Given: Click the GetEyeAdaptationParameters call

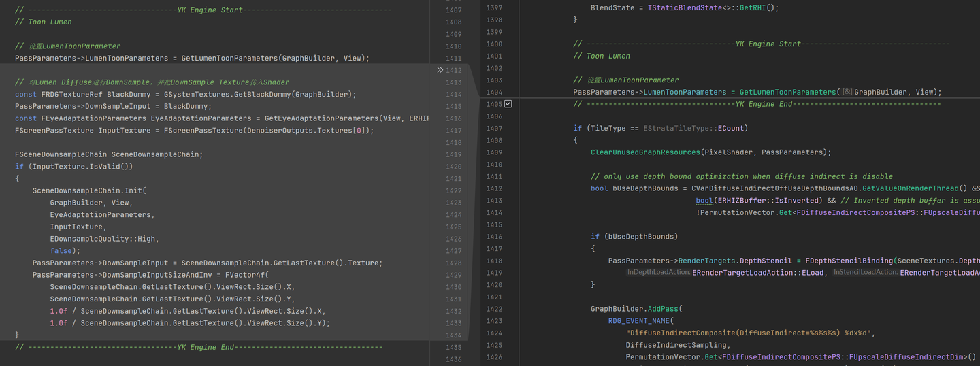Looking at the screenshot, I should tap(321, 118).
